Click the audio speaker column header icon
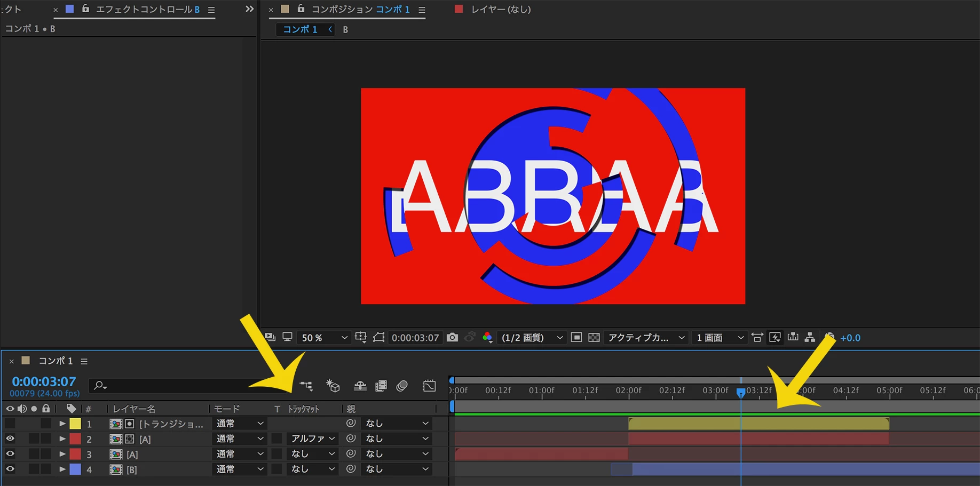Screen dimensions: 980x486 pyautogui.click(x=22, y=409)
